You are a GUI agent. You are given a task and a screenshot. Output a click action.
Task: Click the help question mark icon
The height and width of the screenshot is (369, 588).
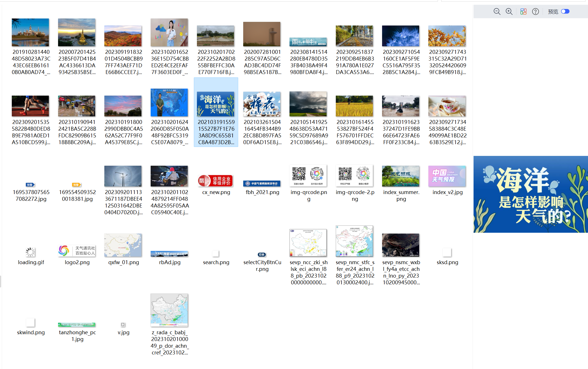(535, 11)
